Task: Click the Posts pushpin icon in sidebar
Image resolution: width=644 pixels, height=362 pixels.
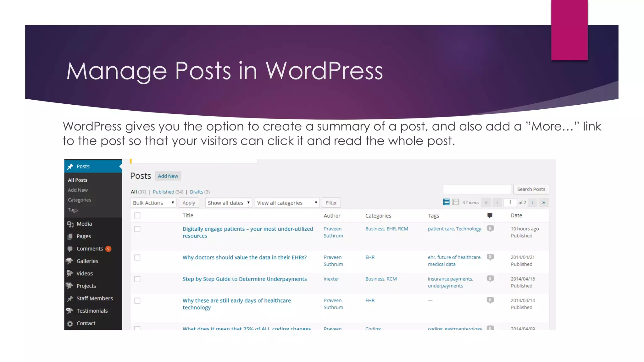Action: coord(70,167)
